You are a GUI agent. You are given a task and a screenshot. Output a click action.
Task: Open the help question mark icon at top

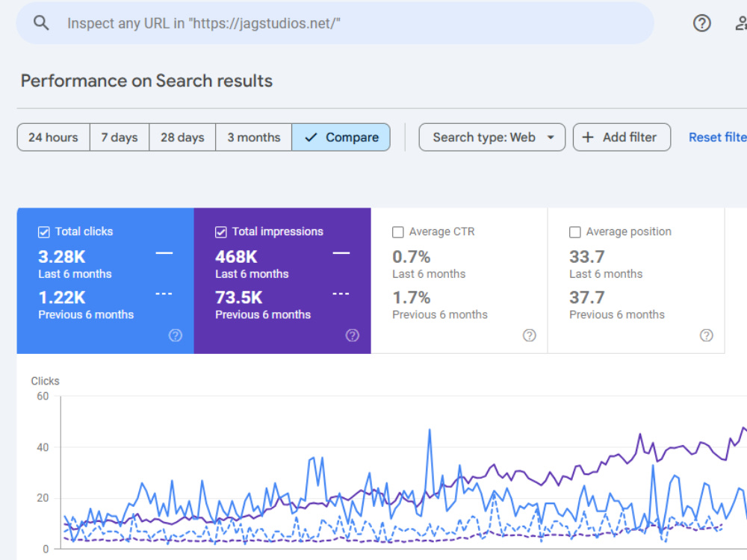click(701, 23)
